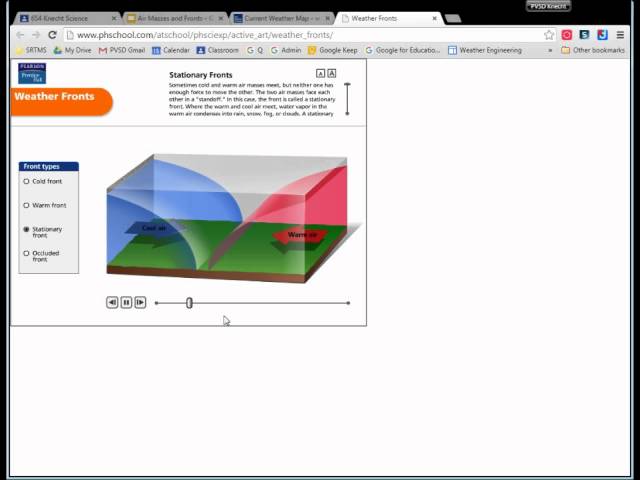This screenshot has width=640, height=480.
Task: Open the Google Keep bookmark
Action: tap(333, 50)
